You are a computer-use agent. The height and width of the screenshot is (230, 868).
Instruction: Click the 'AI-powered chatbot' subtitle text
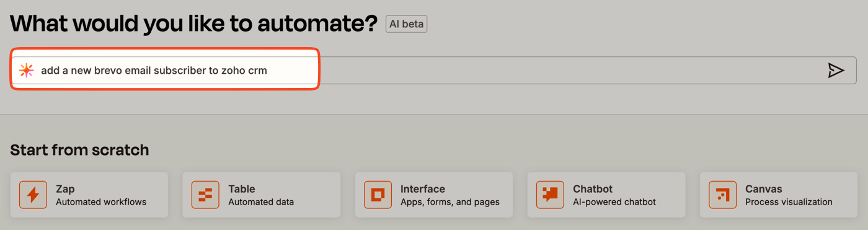[614, 202]
